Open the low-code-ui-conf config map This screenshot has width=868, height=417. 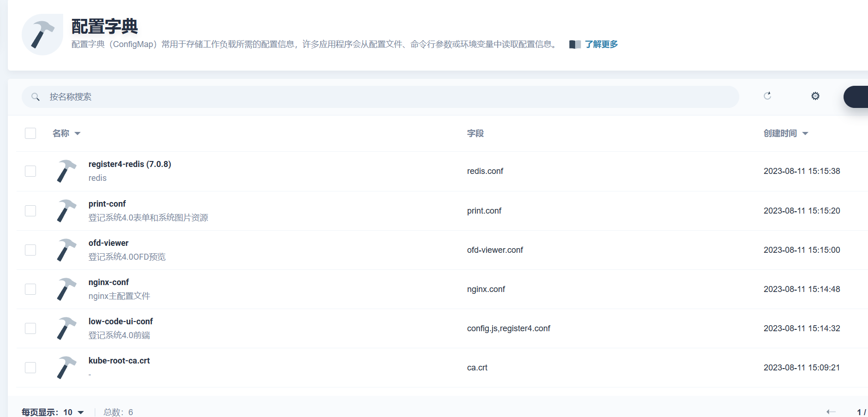[x=120, y=322]
